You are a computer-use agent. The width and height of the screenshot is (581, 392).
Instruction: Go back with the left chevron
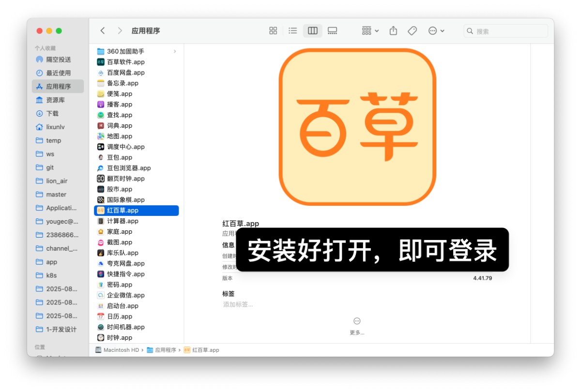103,30
